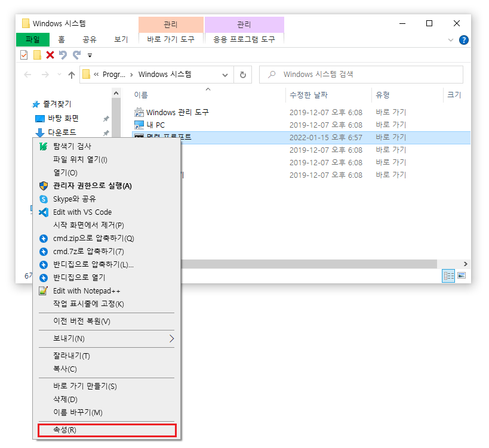Viewport: 489px width, 448px height.
Task: Choose 열기(O) from the context menu
Action: coord(107,172)
